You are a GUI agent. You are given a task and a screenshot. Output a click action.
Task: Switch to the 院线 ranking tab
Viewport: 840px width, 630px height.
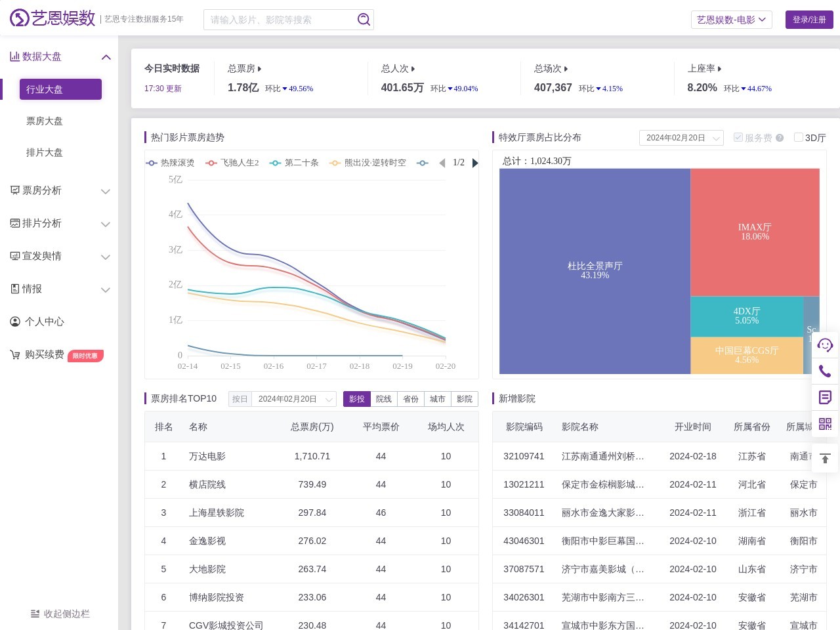point(383,399)
